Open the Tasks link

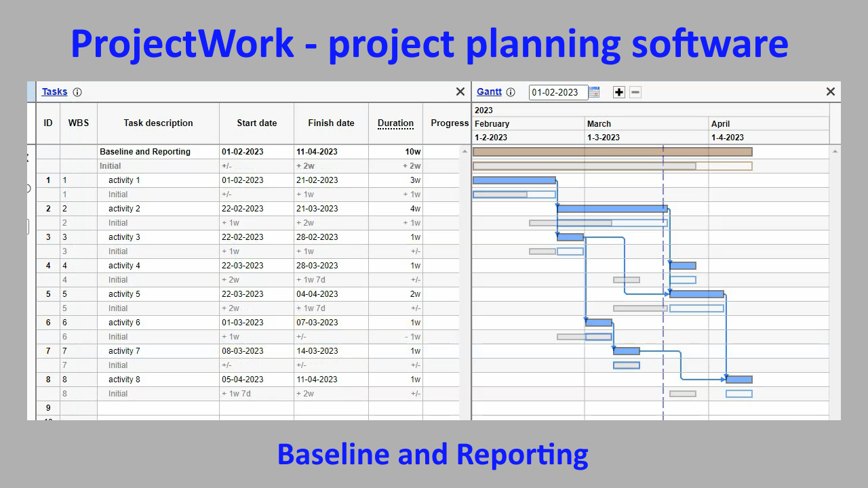pos(55,91)
